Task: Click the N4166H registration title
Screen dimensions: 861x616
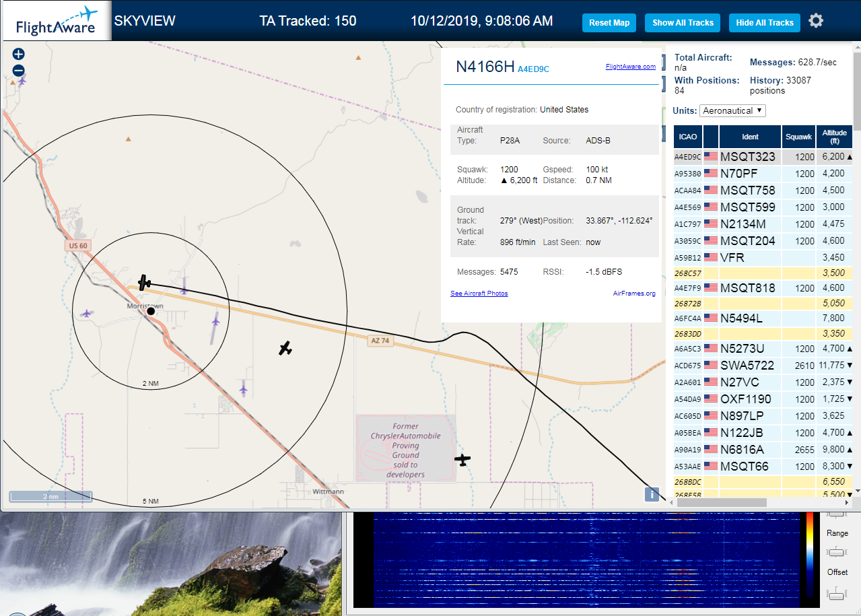Action: point(485,67)
